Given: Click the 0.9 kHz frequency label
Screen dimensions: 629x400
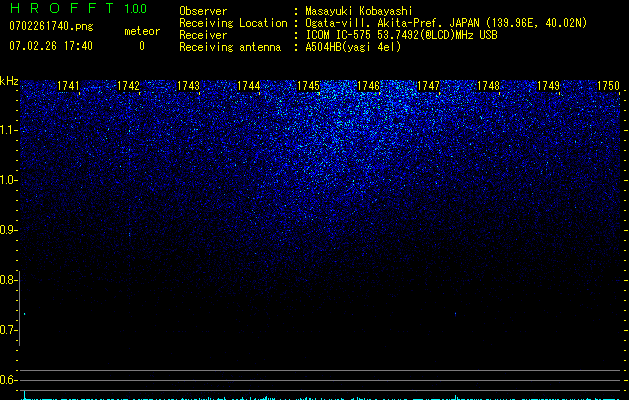Looking at the screenshot, I should tap(8, 230).
